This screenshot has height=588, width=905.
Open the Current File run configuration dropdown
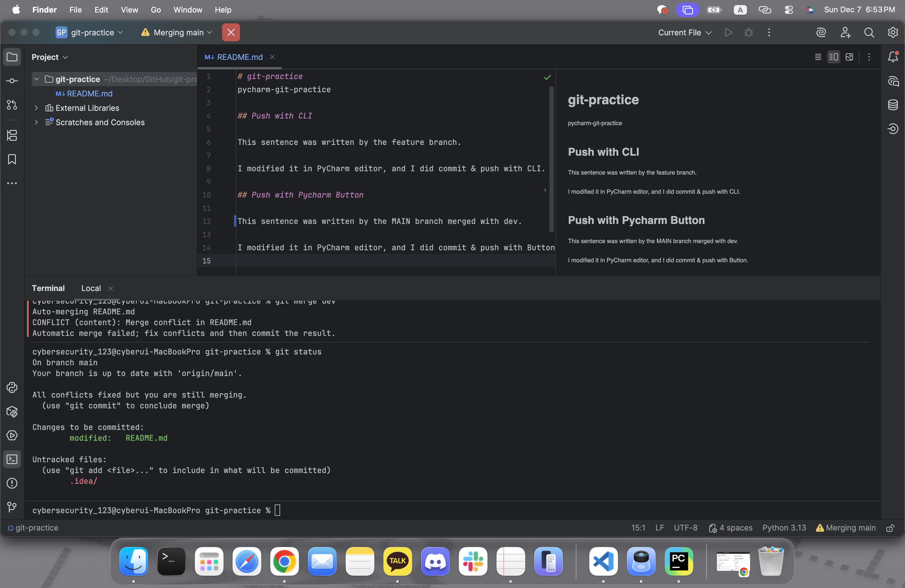(x=685, y=33)
